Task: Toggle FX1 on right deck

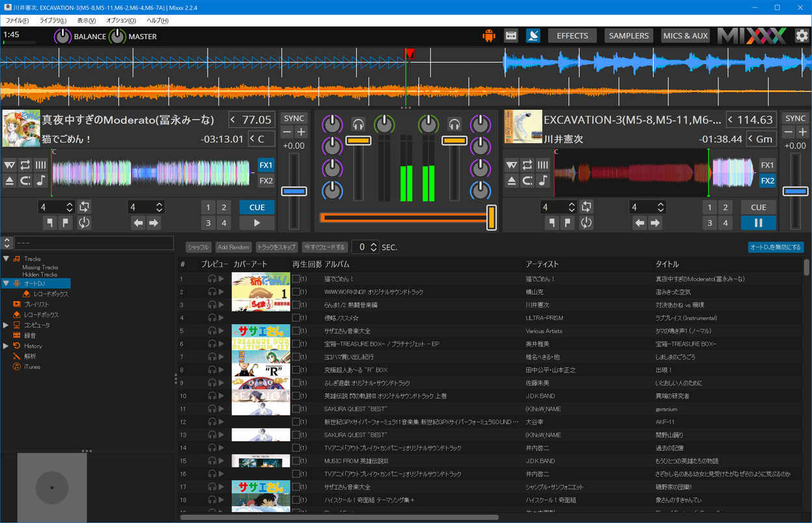Action: click(768, 165)
